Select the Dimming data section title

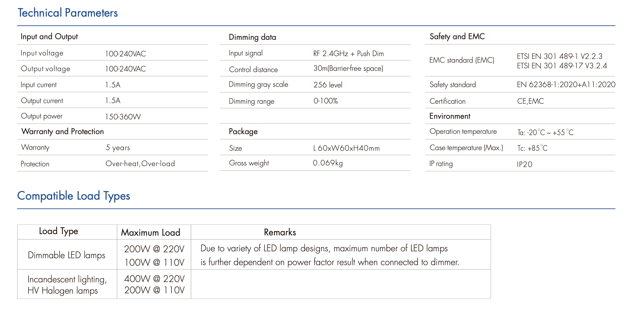pyautogui.click(x=252, y=37)
